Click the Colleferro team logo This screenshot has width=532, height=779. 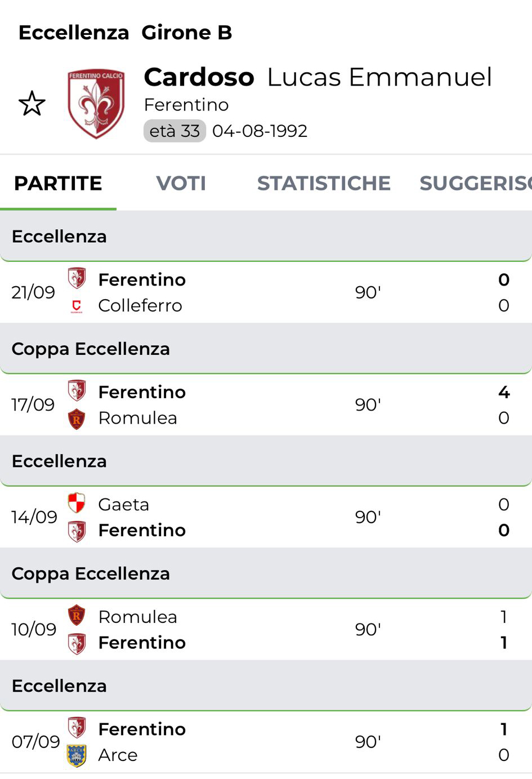[x=77, y=305]
